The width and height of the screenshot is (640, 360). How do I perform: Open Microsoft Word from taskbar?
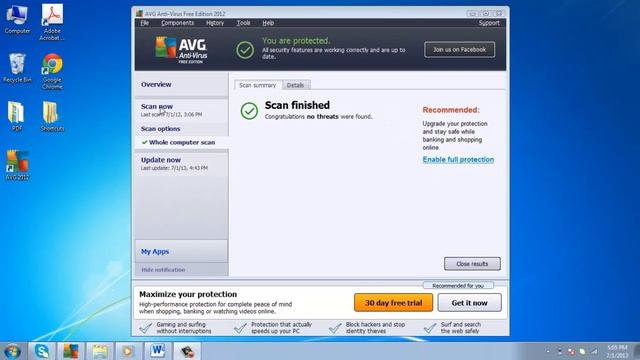[x=158, y=351]
